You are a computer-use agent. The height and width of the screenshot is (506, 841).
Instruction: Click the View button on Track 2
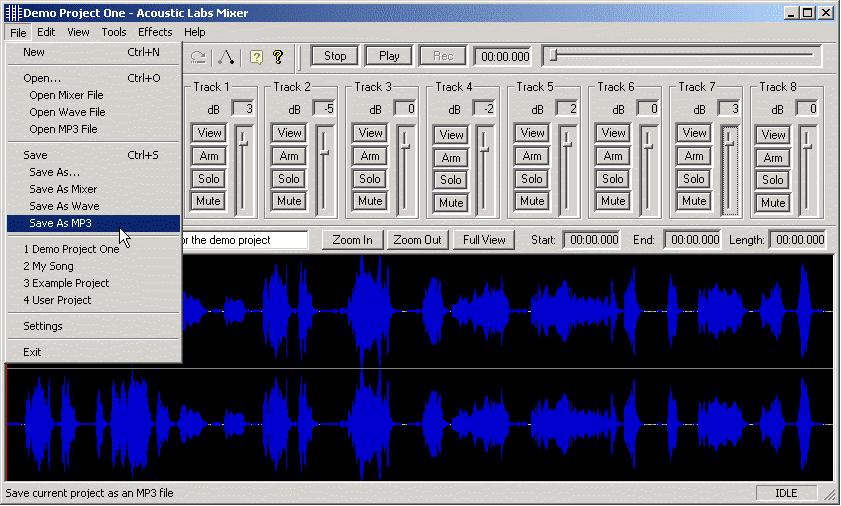(289, 133)
